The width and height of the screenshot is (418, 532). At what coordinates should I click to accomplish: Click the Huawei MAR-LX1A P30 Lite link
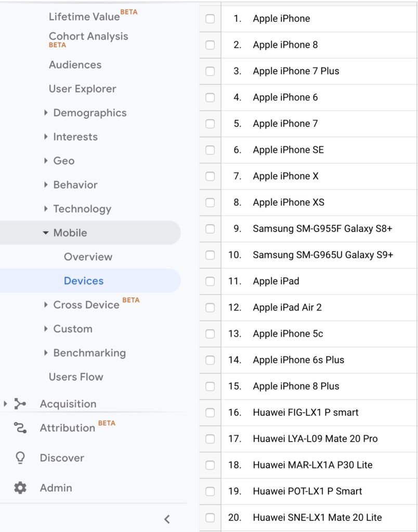pos(312,465)
